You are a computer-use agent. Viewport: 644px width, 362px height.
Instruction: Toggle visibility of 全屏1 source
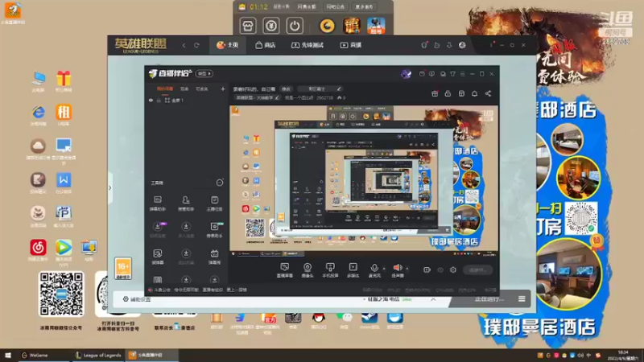(151, 100)
